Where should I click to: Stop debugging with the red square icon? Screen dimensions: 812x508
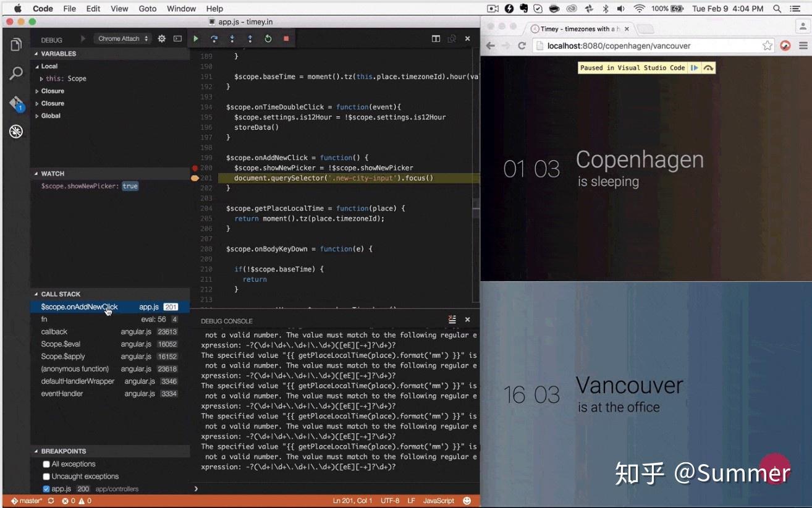[285, 38]
